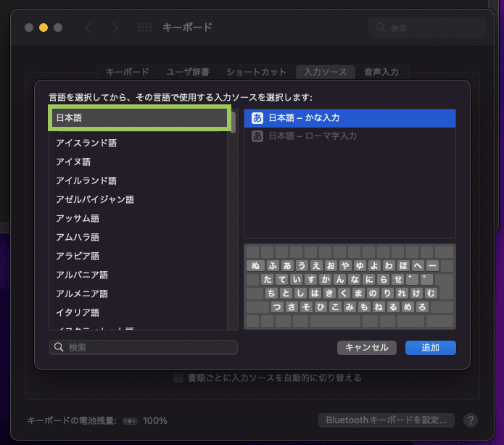Click the つ key on keyboard preview
This screenshot has height=445, width=504.
(x=277, y=307)
